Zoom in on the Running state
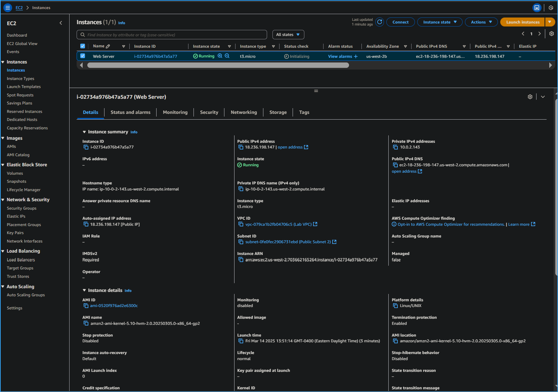This screenshot has height=392, width=558. click(x=220, y=56)
